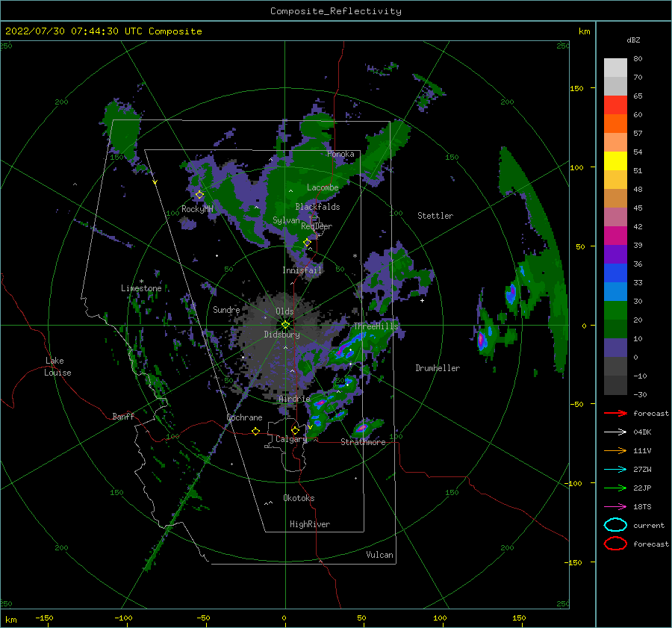Click the HighRiver label
Viewport: 672px width, 628px height.
(x=310, y=524)
